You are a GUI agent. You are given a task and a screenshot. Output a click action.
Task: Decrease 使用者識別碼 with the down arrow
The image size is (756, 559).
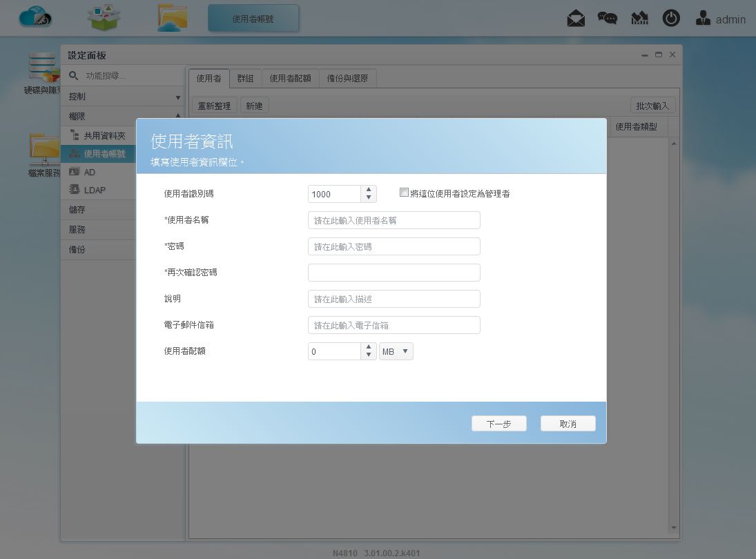[369, 197]
